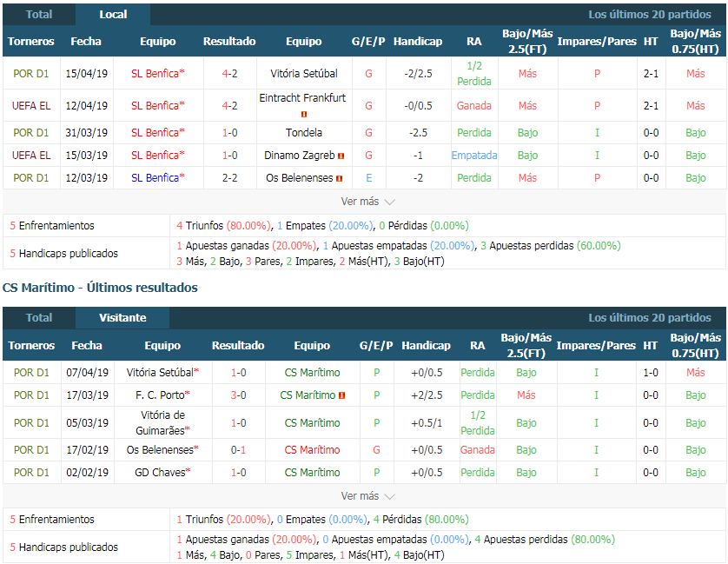
Task: Click the 3-0 result of the F. C. Porto match
Action: point(238,395)
